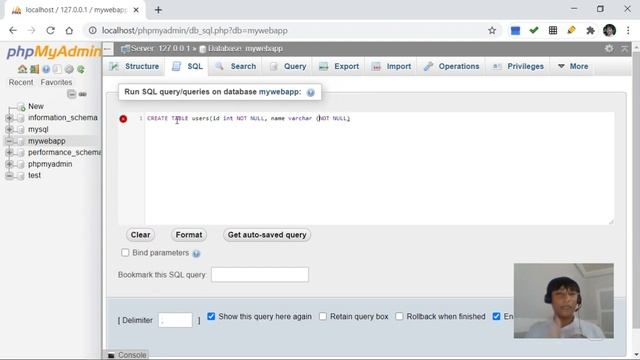Open Bind parameters help icon

pos(196,253)
